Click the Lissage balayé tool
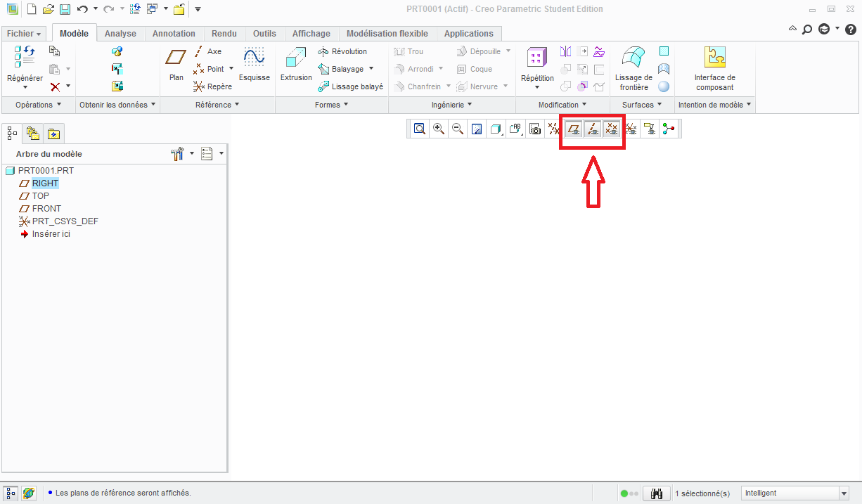This screenshot has width=862, height=504. coord(351,86)
